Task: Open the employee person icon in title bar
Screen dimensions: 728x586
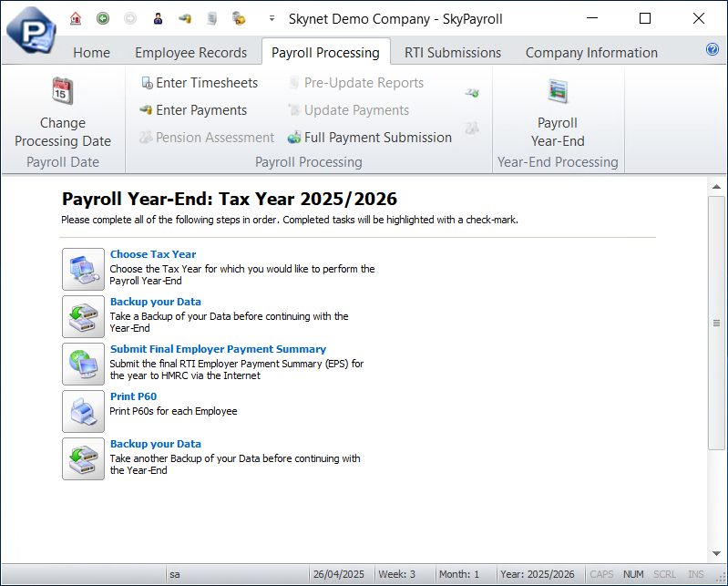Action: (x=158, y=18)
